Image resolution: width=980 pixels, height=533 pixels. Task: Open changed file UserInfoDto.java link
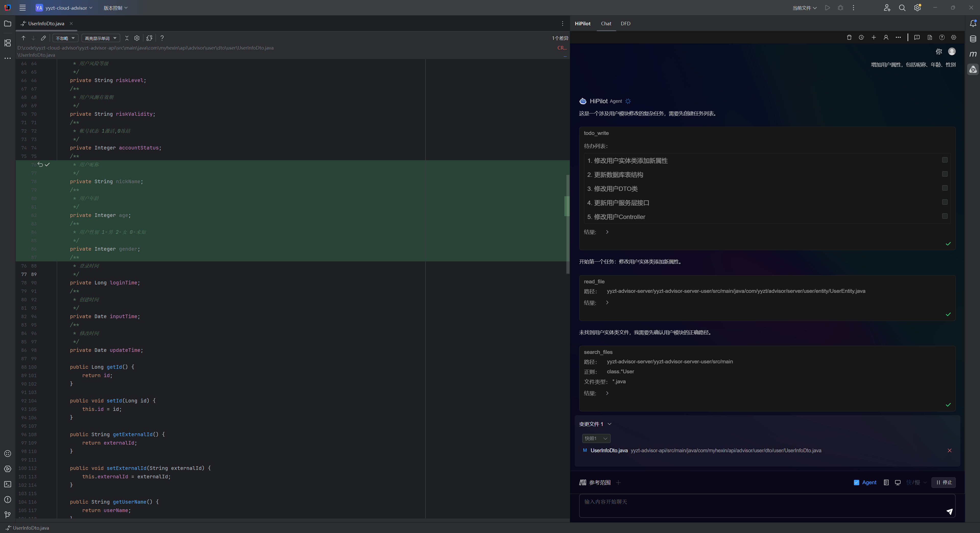pos(609,450)
